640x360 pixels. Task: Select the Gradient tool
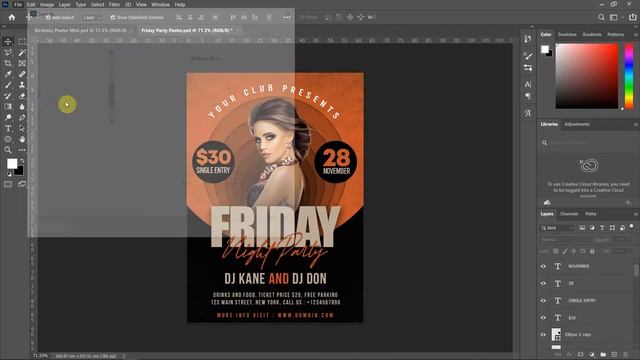point(8,107)
